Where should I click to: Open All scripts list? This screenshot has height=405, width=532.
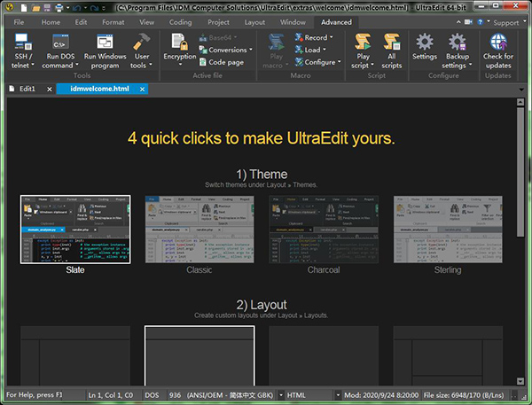pos(392,51)
